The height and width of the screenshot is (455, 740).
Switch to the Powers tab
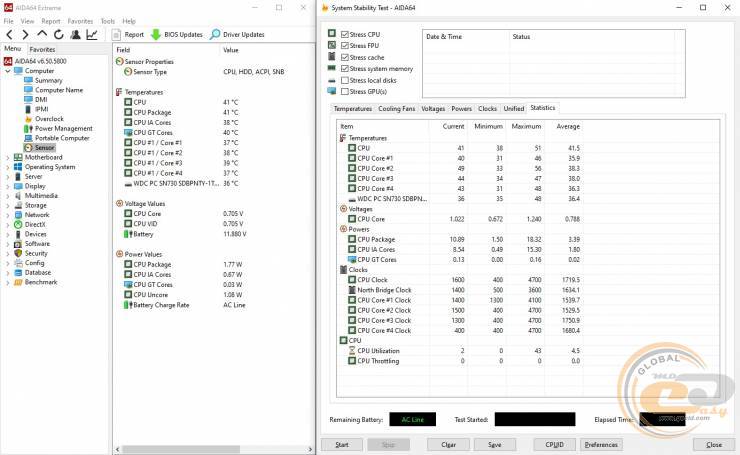click(461, 109)
